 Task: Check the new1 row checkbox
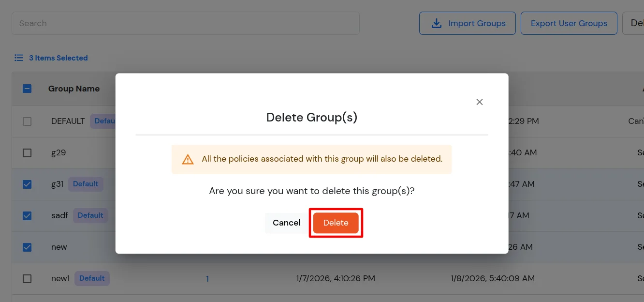point(27,278)
